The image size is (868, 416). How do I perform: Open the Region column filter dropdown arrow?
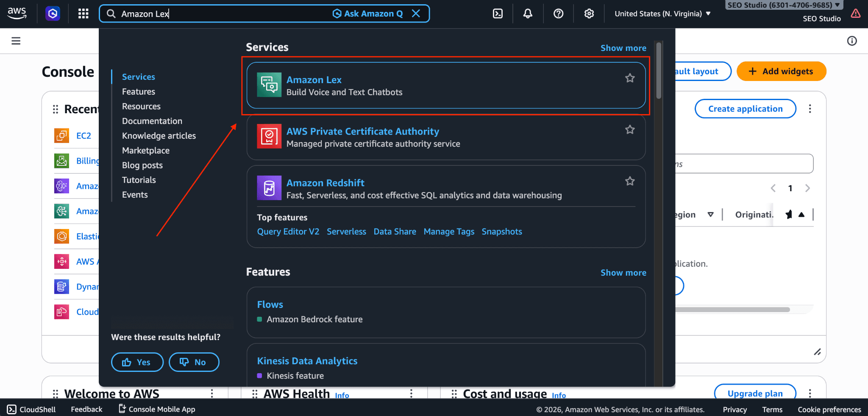tap(711, 215)
